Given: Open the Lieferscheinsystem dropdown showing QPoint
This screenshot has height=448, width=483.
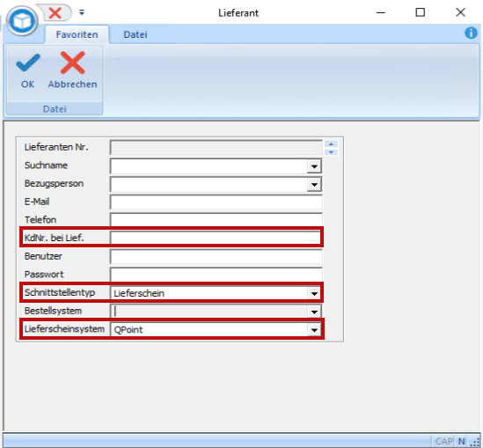Looking at the screenshot, I should [x=314, y=330].
